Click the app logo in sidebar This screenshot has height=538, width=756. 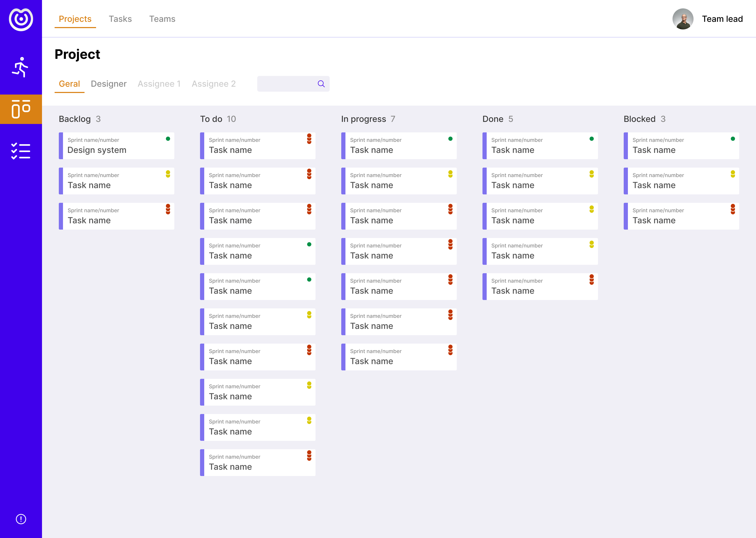pos(21,19)
